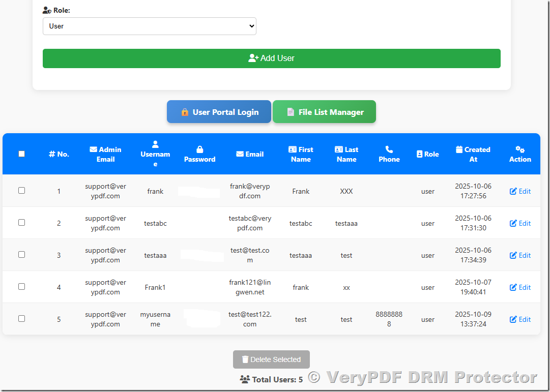This screenshot has height=392, width=550.
Task: Toggle the select-all checkbox in table header
Action: coord(21,154)
